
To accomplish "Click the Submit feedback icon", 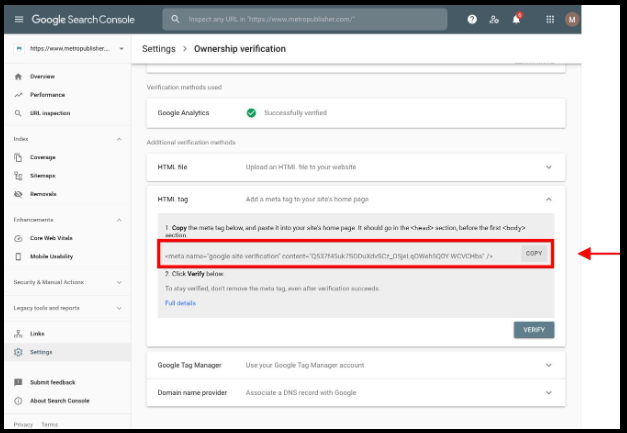I will 18,382.
